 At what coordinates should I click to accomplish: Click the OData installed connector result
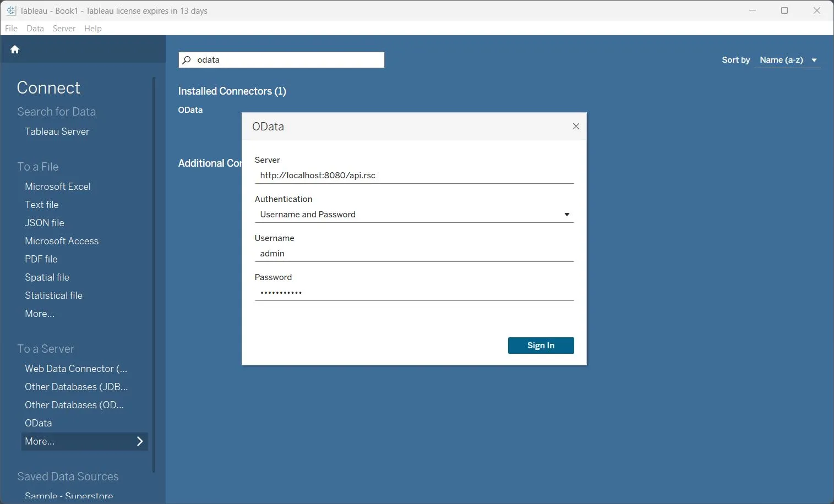tap(190, 109)
